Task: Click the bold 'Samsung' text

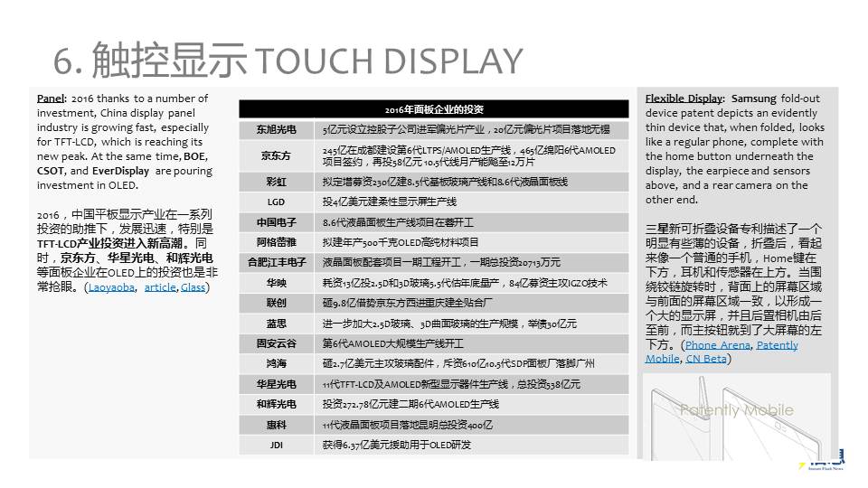Action: click(x=753, y=99)
